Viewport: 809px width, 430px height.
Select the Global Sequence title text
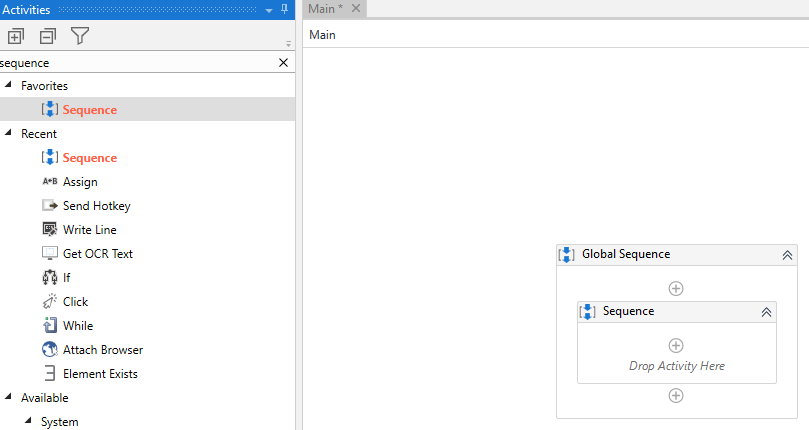(x=626, y=254)
